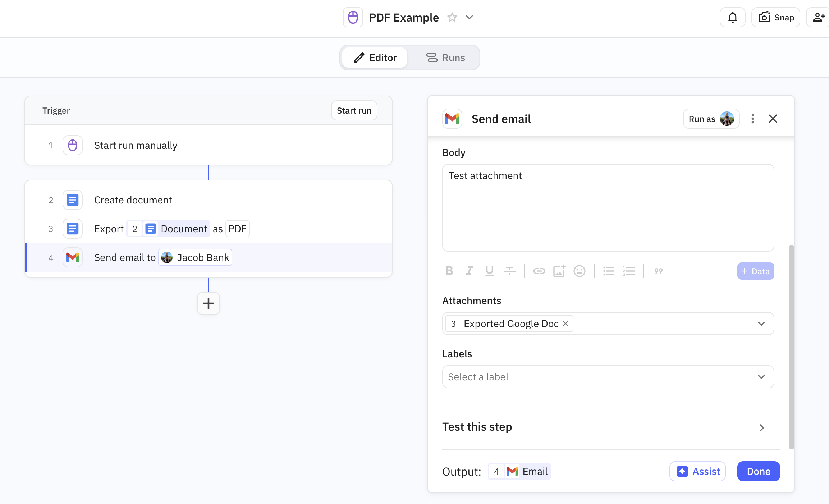Open the Attachments dropdown
Viewport: 829px width, 504px height.
point(761,324)
